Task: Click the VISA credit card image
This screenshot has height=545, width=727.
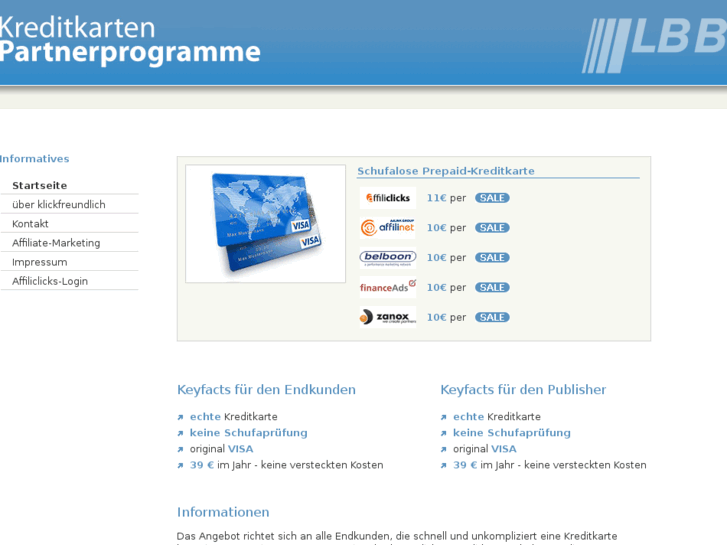Action: [266, 224]
